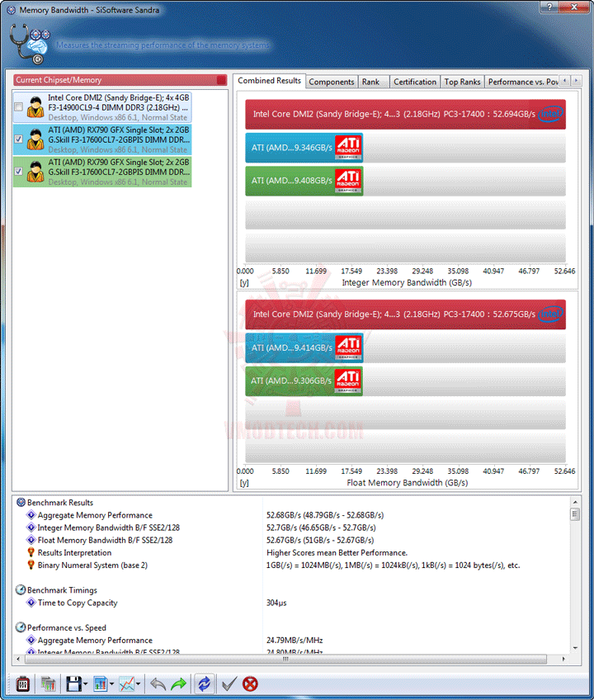This screenshot has height=700, width=594.
Task: Click the stethoscope Memory Bandwidth header icon
Action: coord(30,45)
